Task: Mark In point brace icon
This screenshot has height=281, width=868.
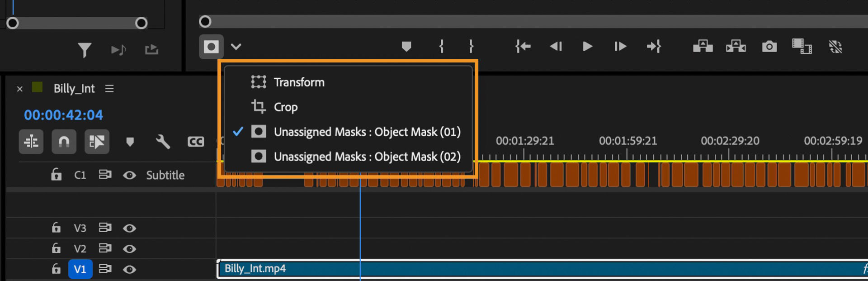Action: 441,47
